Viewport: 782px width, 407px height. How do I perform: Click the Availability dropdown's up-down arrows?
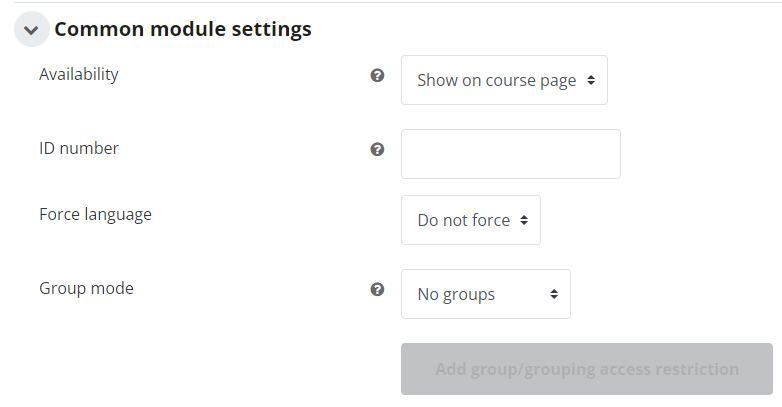[591, 80]
